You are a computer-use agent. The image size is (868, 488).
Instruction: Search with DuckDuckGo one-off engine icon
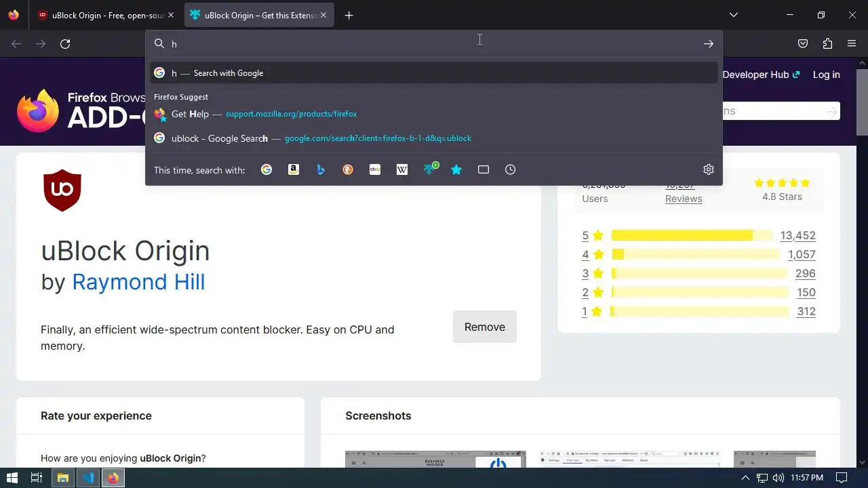(x=348, y=169)
